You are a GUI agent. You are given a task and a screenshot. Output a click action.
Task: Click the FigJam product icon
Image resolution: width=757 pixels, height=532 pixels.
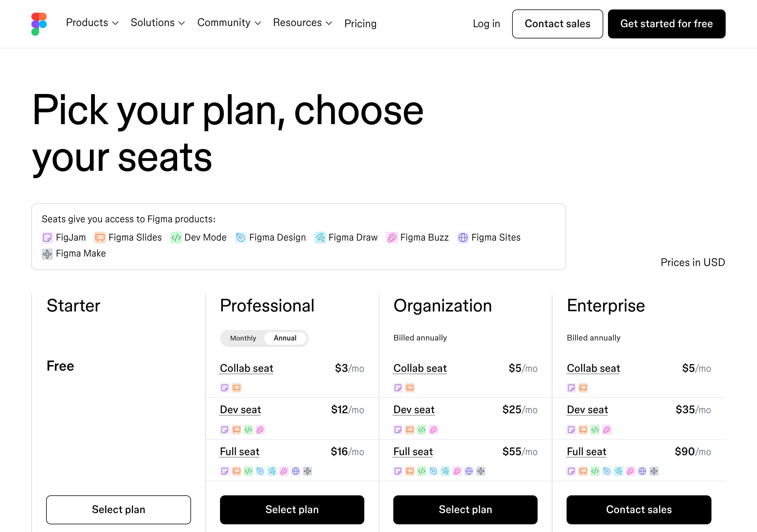(47, 237)
